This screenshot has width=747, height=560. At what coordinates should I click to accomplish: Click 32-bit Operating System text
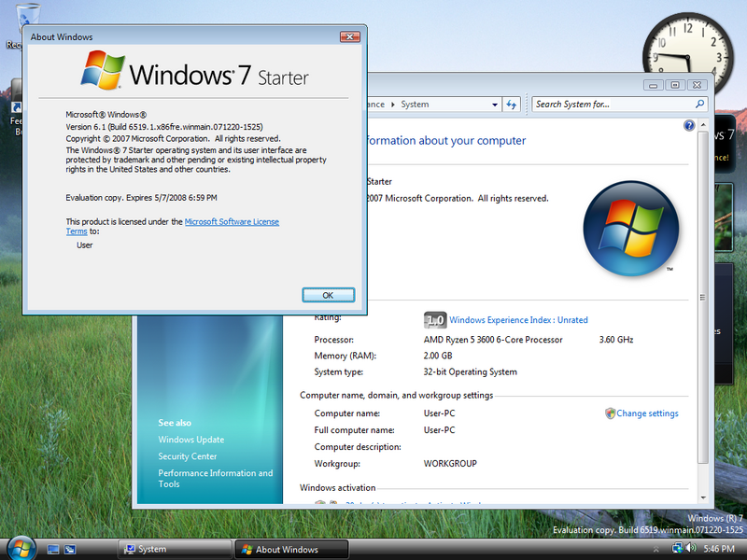(x=471, y=371)
